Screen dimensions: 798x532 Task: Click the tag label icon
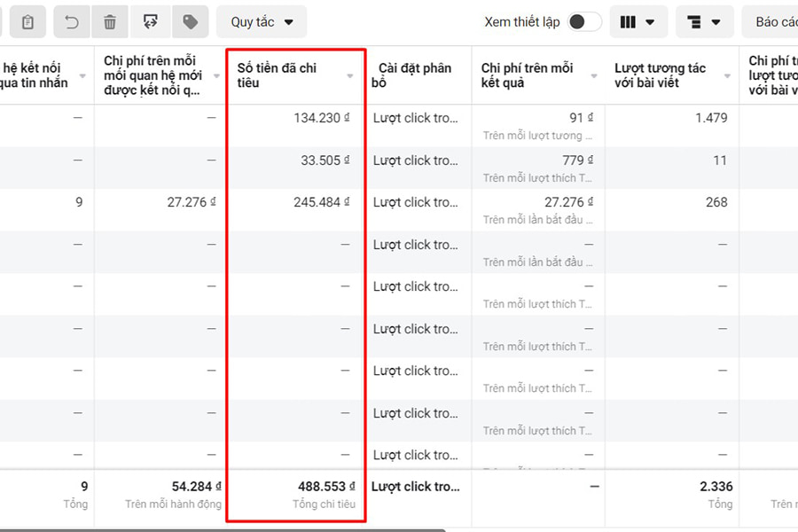coord(190,22)
